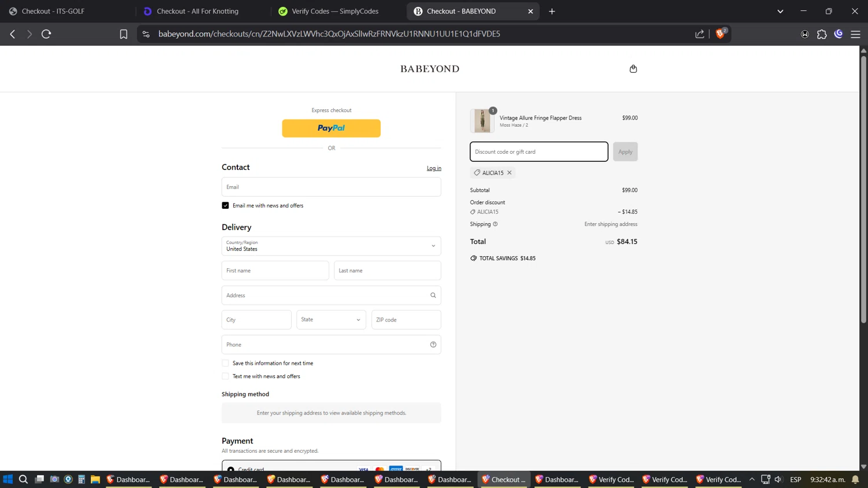Image resolution: width=868 pixels, height=488 pixels.
Task: Open the calculator taskbar icon
Action: coord(82,479)
